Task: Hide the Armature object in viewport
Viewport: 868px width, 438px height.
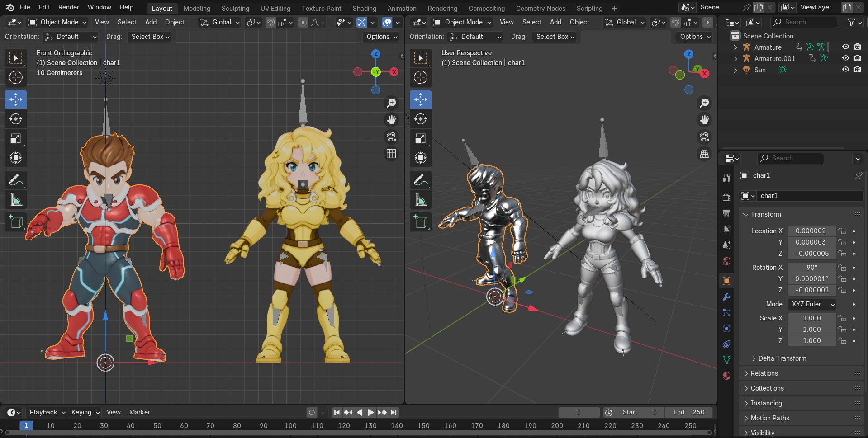Action: tap(845, 47)
